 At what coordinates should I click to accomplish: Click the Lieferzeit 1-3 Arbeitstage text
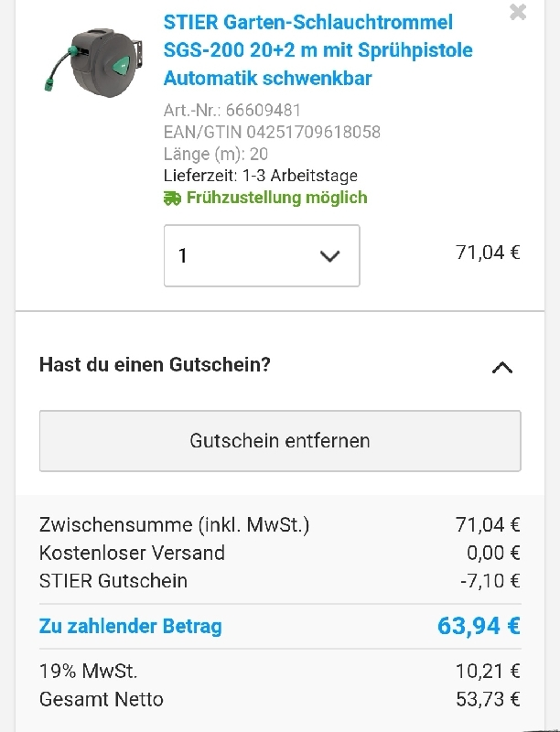(260, 176)
